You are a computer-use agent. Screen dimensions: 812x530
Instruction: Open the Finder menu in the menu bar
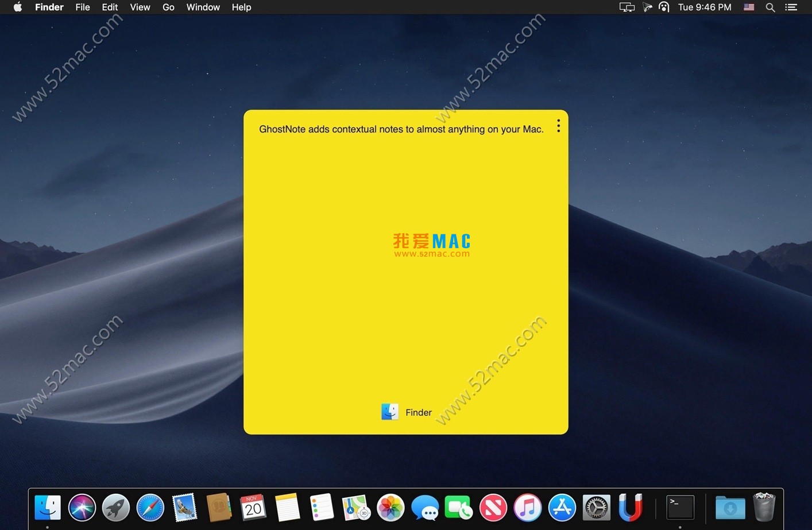tap(49, 7)
